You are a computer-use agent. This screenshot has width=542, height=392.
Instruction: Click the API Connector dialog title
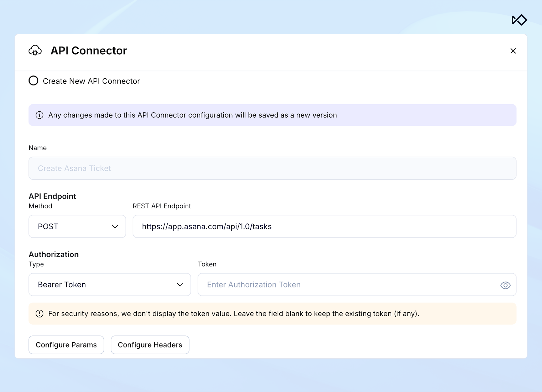(x=89, y=51)
